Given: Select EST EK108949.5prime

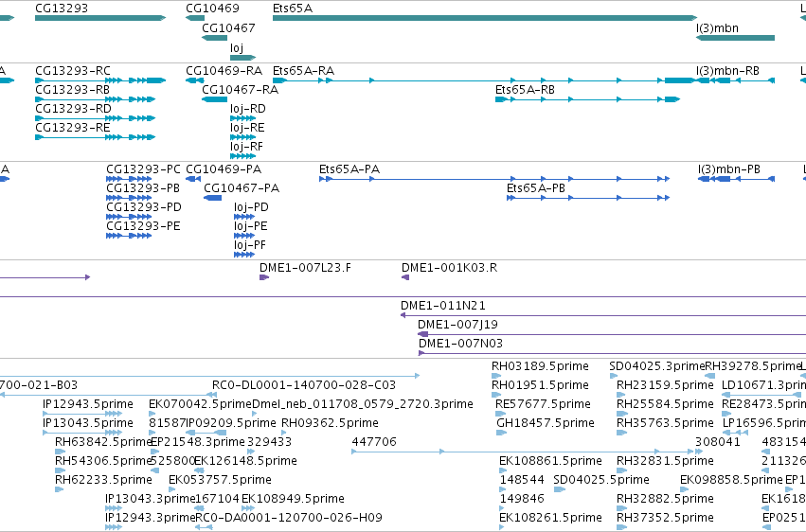Looking at the screenshot, I should (x=248, y=509).
